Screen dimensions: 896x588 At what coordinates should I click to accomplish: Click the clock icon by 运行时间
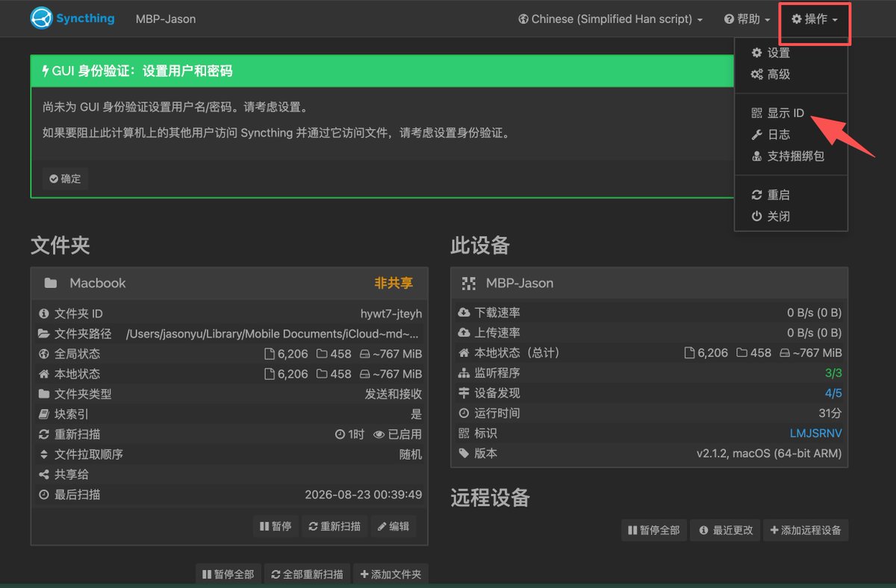pos(464,413)
